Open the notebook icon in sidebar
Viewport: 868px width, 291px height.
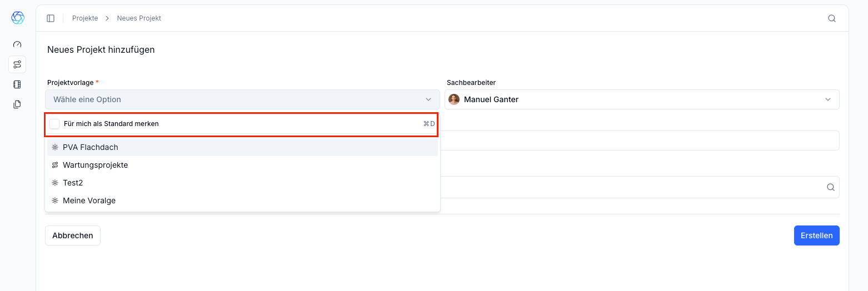17,84
